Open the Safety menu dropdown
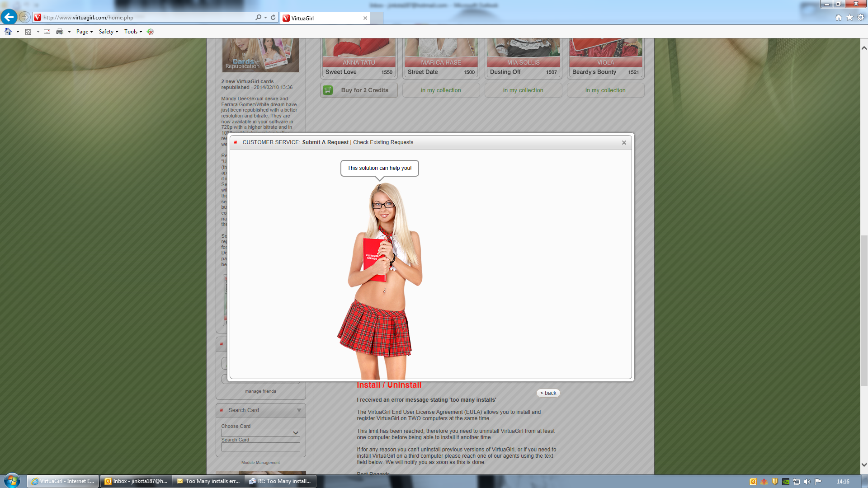This screenshot has width=868, height=488. pos(108,32)
